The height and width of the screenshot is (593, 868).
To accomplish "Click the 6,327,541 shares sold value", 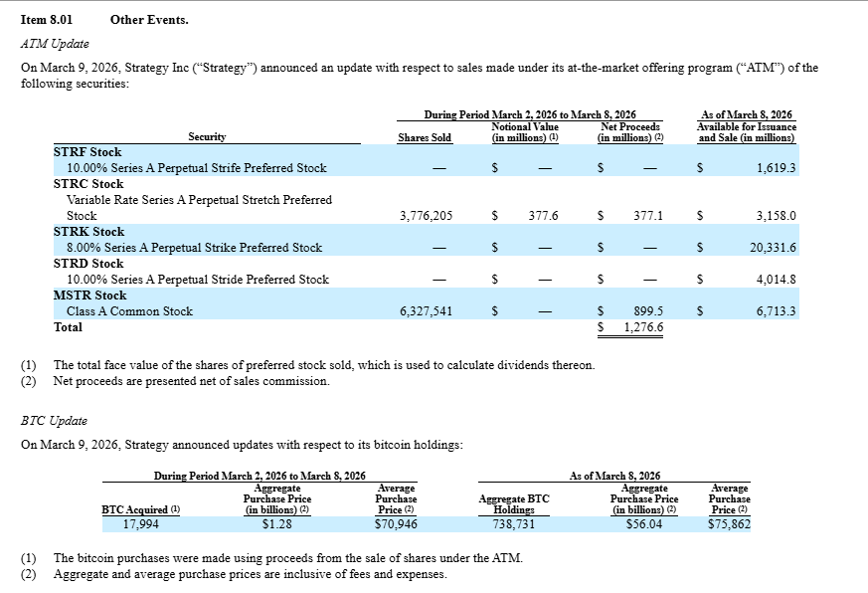I will [426, 311].
